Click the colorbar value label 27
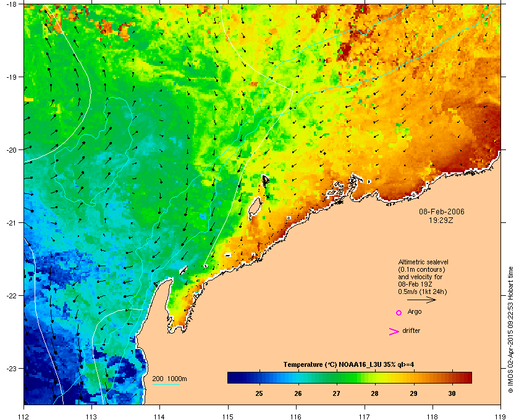Viewport: 519px width, 420px height. pyautogui.click(x=336, y=393)
